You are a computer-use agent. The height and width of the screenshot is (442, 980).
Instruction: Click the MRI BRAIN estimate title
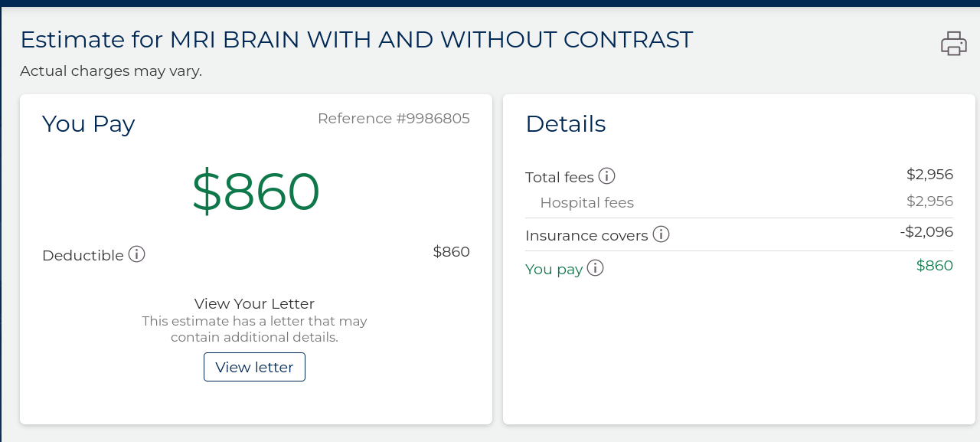click(356, 40)
